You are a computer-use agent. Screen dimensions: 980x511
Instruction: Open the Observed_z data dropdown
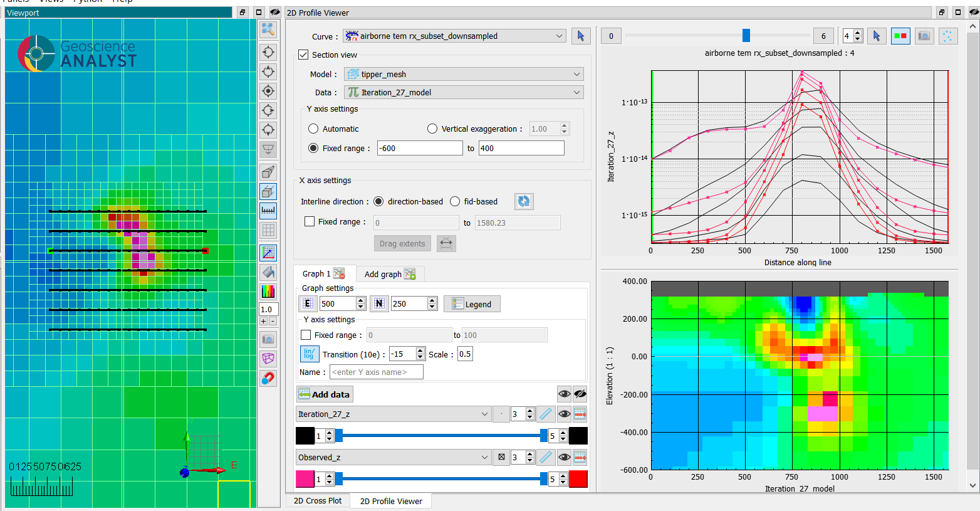point(394,457)
